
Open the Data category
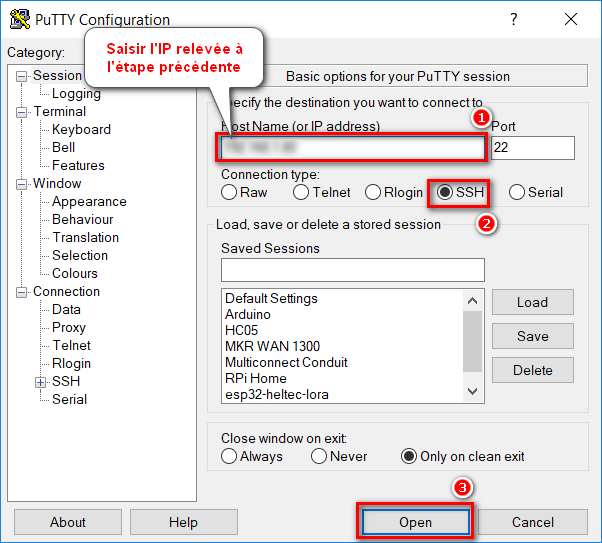tap(66, 310)
